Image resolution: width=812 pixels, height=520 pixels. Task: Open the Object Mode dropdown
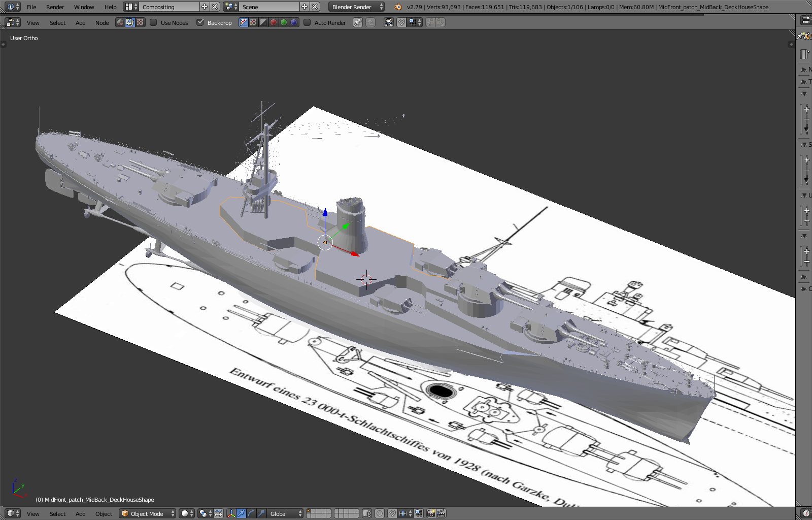tap(148, 513)
